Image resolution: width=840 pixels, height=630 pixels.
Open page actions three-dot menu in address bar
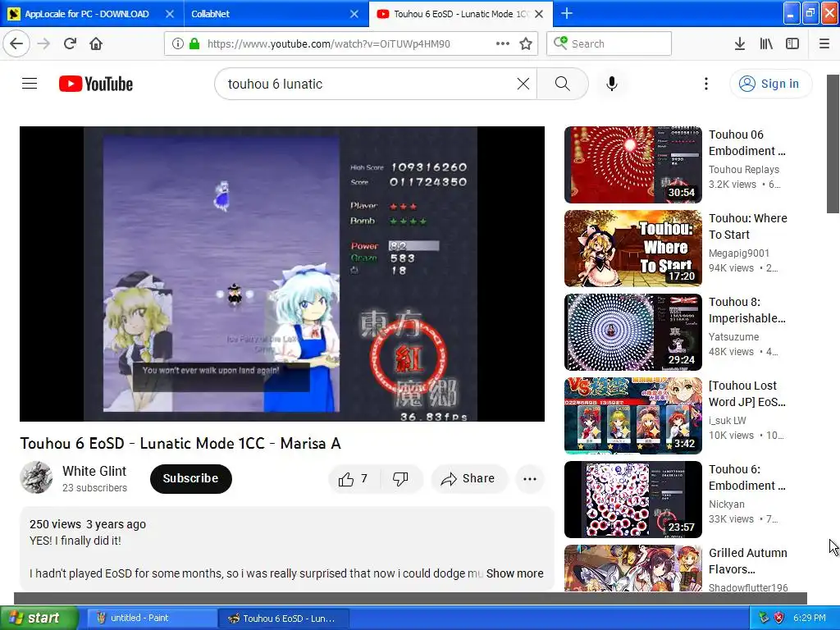(x=503, y=43)
